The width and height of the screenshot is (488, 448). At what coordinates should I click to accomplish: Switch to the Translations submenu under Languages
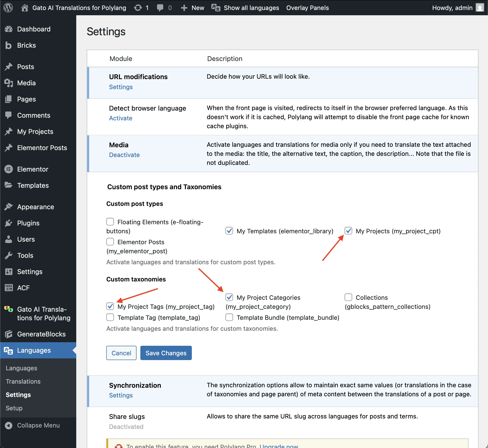coord(23,381)
